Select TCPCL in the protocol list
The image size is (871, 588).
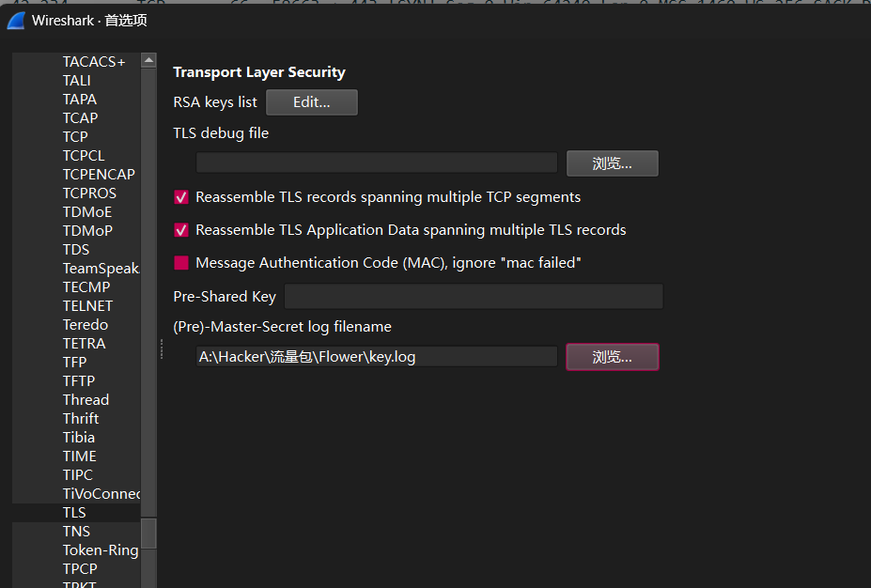(x=84, y=156)
